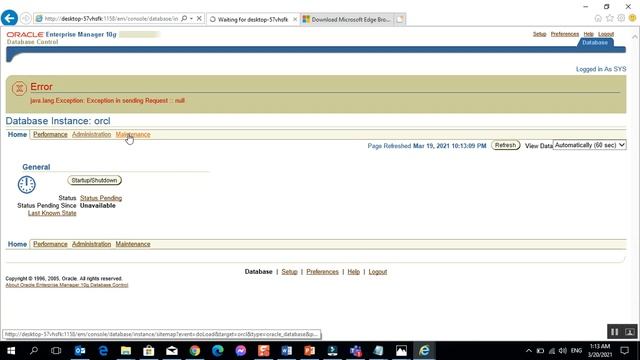640x360 pixels.
Task: Click the 'Unavailable' status value
Action: click(98, 206)
